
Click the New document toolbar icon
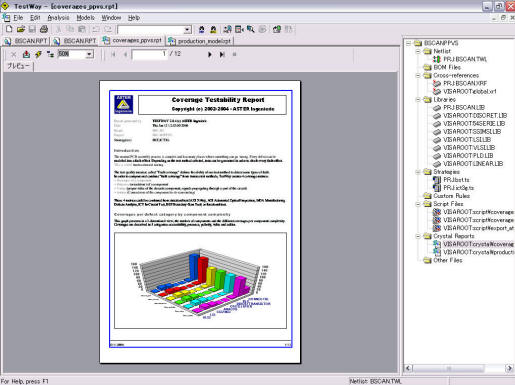[x=9, y=29]
